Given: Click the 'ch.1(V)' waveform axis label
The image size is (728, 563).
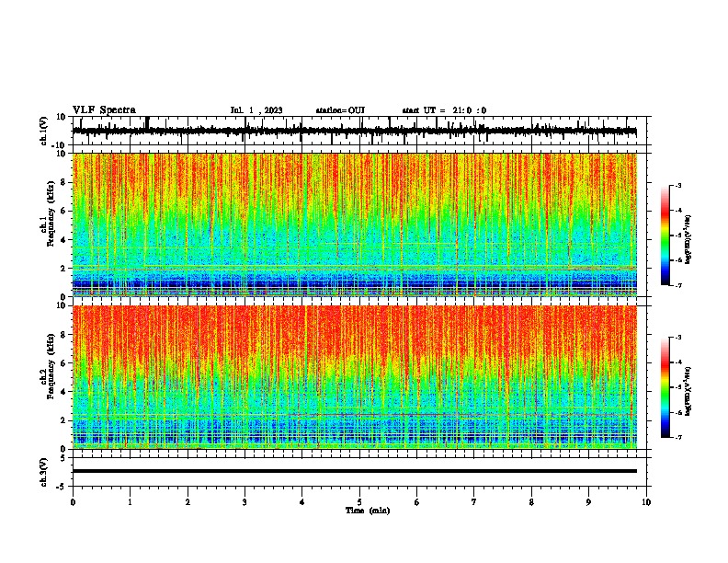Looking at the screenshot, I should point(44,131).
